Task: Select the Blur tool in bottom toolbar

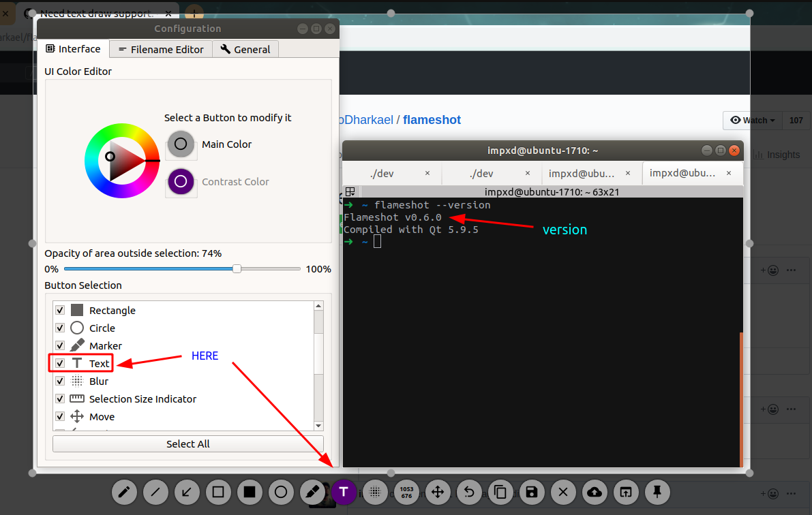Action: pos(375,492)
